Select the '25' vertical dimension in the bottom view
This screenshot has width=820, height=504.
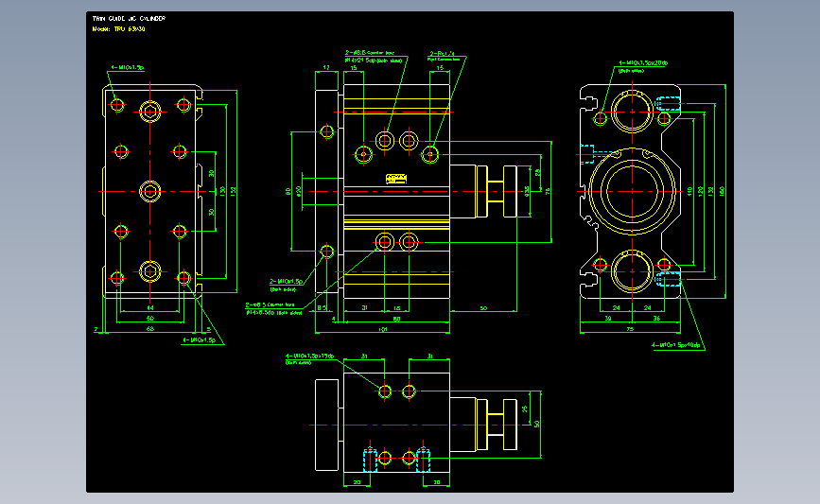click(525, 408)
